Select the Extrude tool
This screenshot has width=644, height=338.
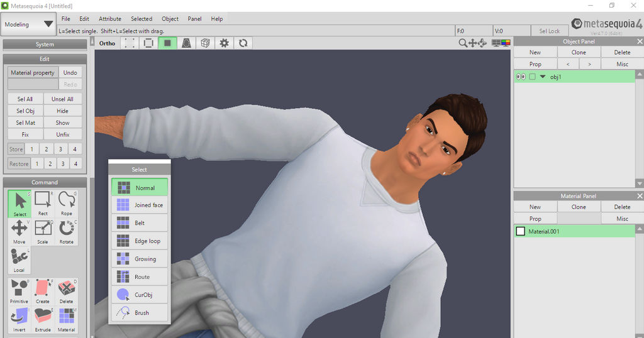point(43,320)
